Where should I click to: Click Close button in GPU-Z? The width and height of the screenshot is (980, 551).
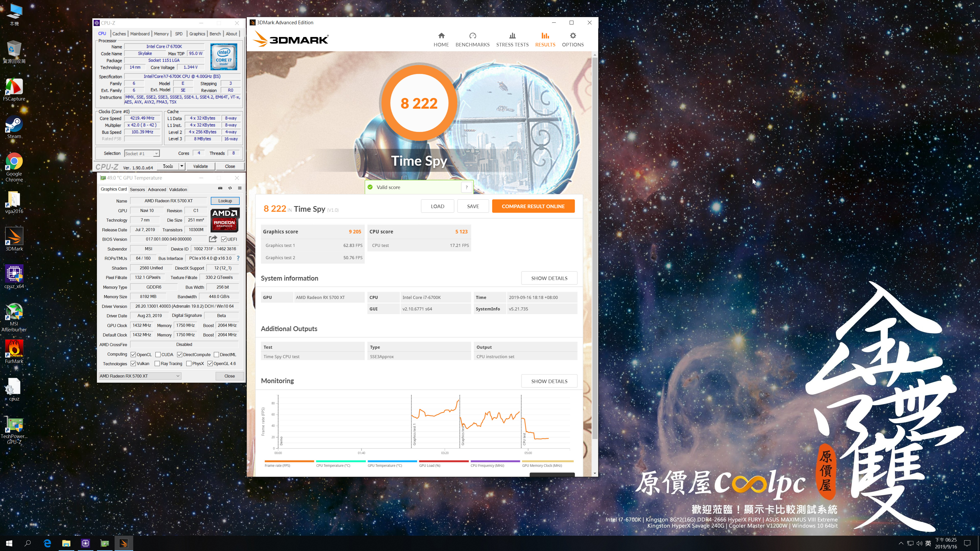pos(230,376)
